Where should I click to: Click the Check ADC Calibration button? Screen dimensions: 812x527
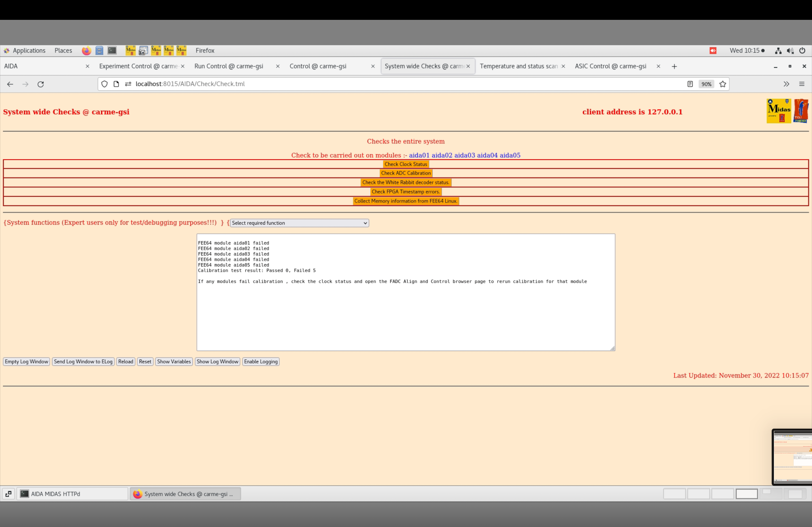point(406,173)
